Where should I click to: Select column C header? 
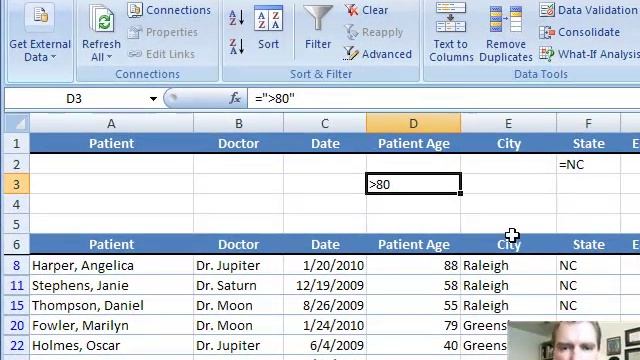click(325, 123)
